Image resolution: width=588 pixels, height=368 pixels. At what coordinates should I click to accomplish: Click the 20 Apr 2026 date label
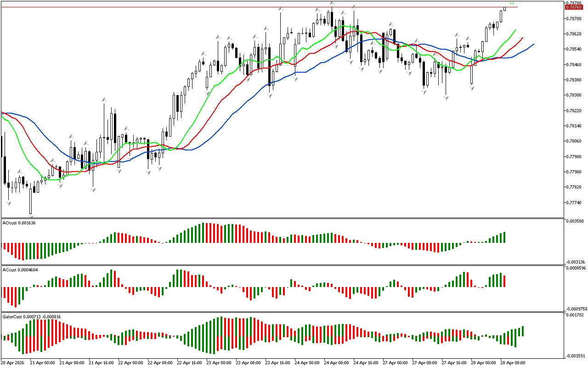(x=13, y=362)
